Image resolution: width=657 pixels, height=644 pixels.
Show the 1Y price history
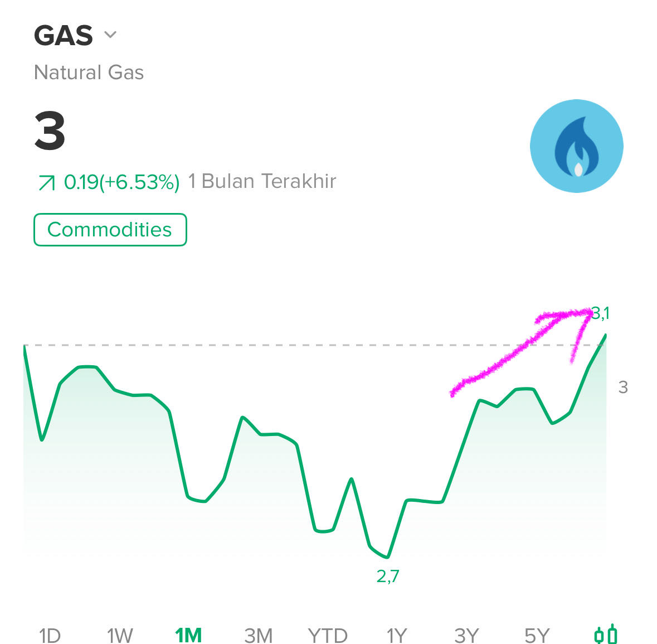(x=397, y=636)
